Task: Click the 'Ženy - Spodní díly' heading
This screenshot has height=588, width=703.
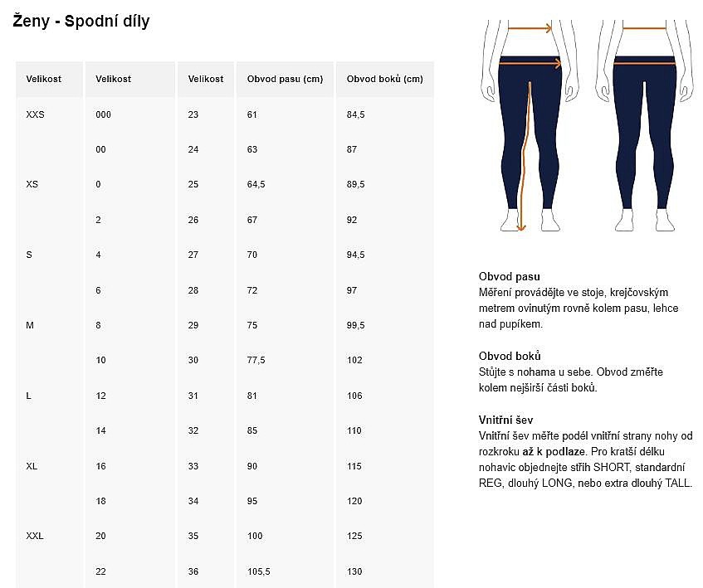Action: click(81, 21)
